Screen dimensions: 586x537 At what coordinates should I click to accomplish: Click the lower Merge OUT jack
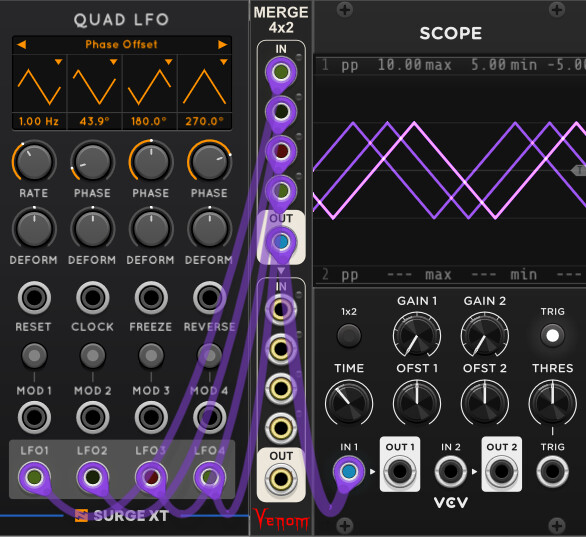tap(281, 479)
